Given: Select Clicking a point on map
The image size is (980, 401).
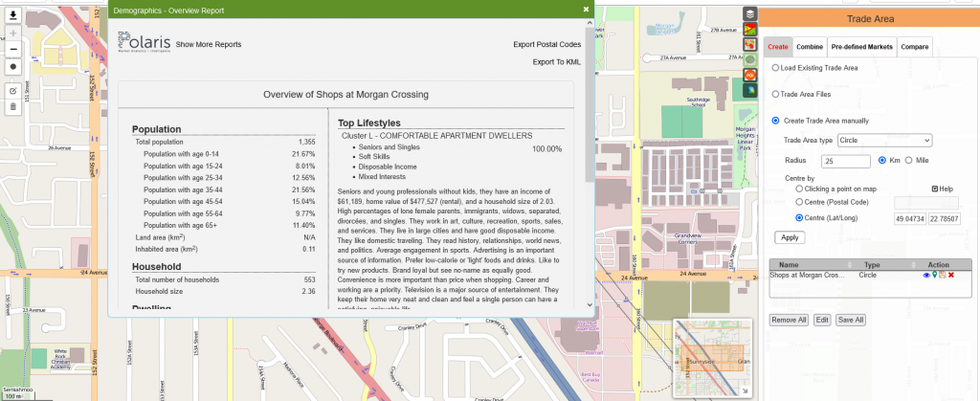Looking at the screenshot, I should coord(799,189).
